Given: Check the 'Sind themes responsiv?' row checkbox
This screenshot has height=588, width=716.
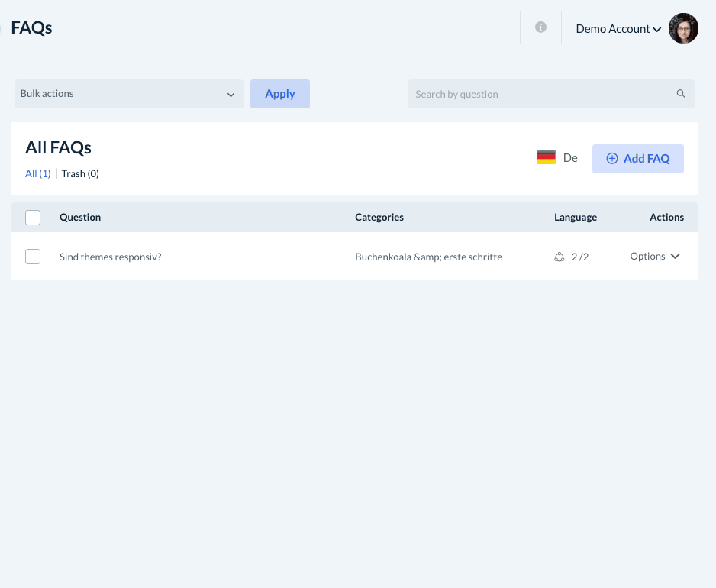Looking at the screenshot, I should (33, 257).
